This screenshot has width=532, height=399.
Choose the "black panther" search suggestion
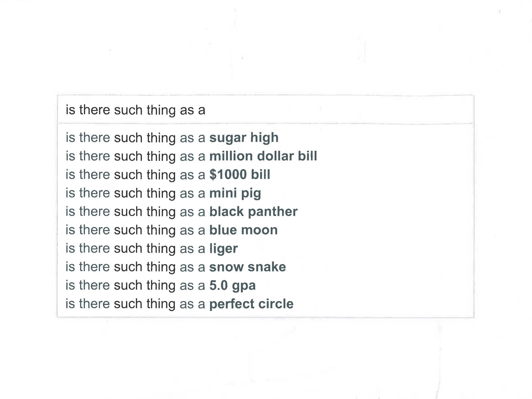[181, 211]
